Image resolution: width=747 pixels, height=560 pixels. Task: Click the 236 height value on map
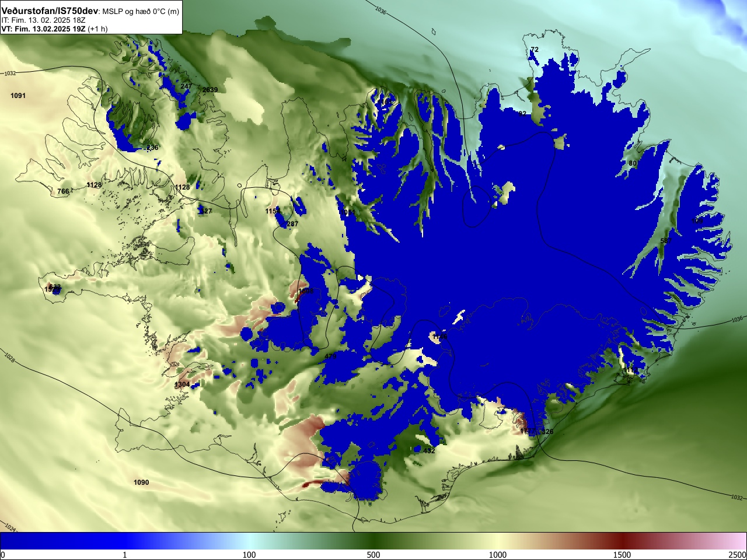pos(152,148)
